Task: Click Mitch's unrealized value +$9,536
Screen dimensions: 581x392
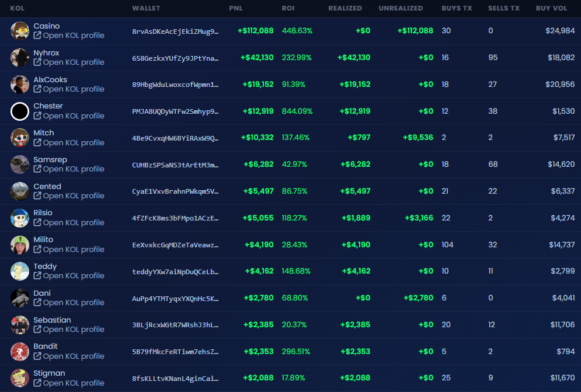Action: [418, 137]
